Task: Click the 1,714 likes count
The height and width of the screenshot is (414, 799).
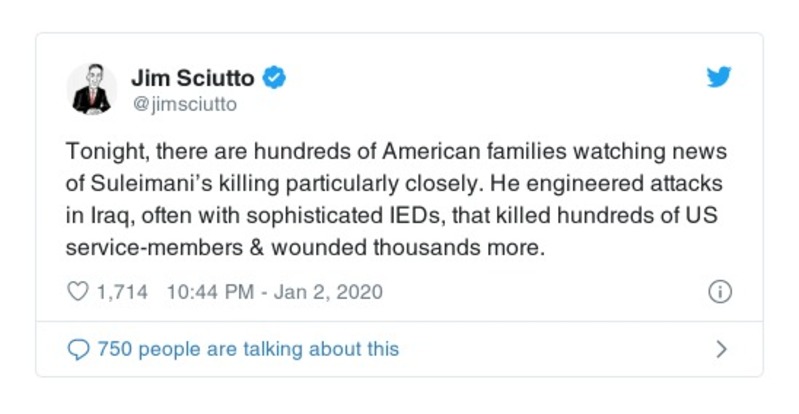Action: pos(121,292)
